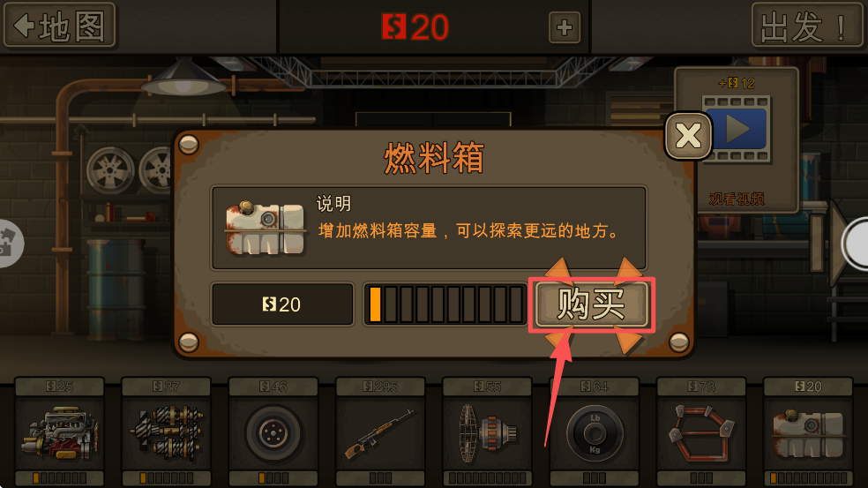Click the money counter showing 20
Image resolution: width=868 pixels, height=488 pixels.
pyautogui.click(x=415, y=27)
